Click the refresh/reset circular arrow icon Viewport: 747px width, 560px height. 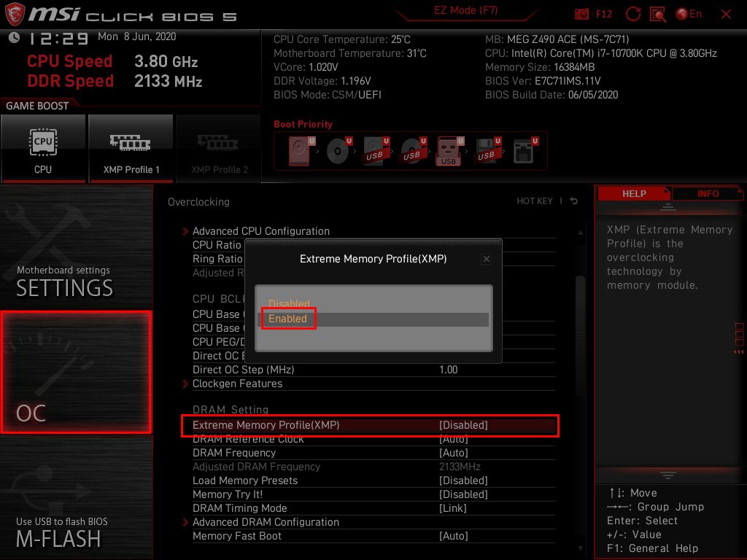[x=632, y=14]
